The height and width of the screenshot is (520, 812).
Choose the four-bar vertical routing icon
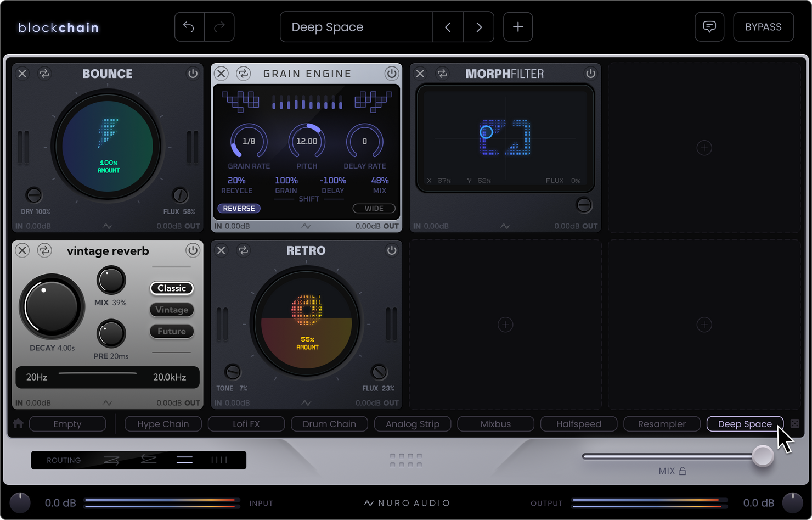pyautogui.click(x=219, y=460)
